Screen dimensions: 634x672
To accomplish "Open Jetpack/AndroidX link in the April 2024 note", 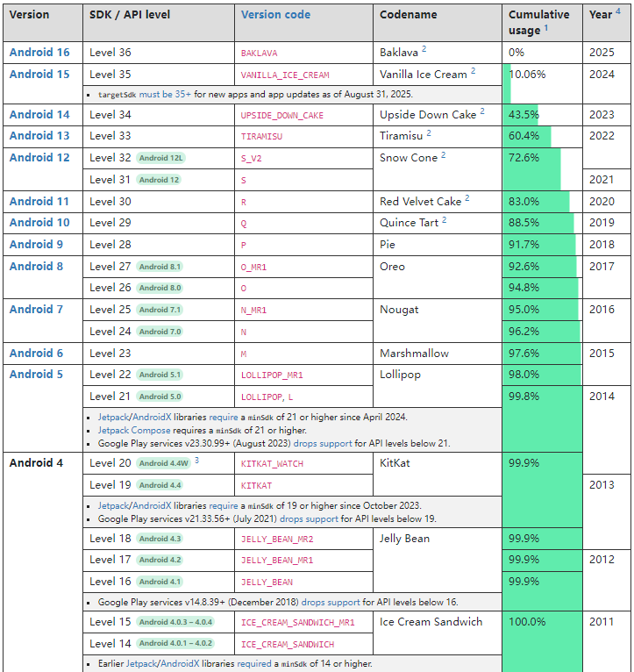I will tap(134, 417).
